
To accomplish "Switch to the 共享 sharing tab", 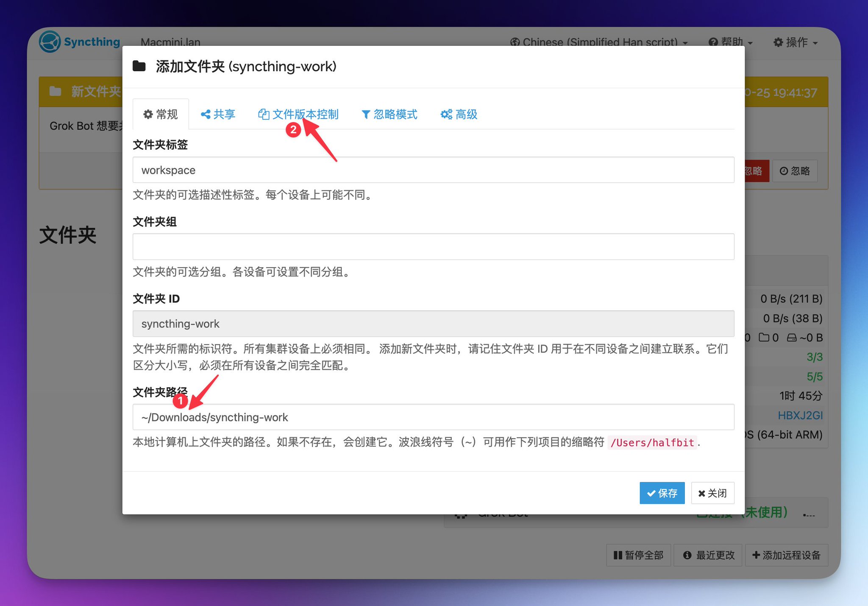I will pyautogui.click(x=218, y=114).
